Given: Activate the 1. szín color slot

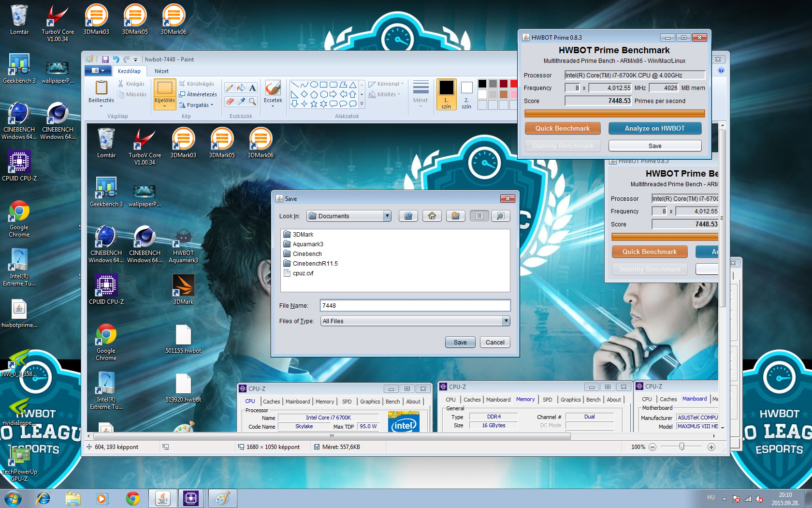Looking at the screenshot, I should coord(446,94).
